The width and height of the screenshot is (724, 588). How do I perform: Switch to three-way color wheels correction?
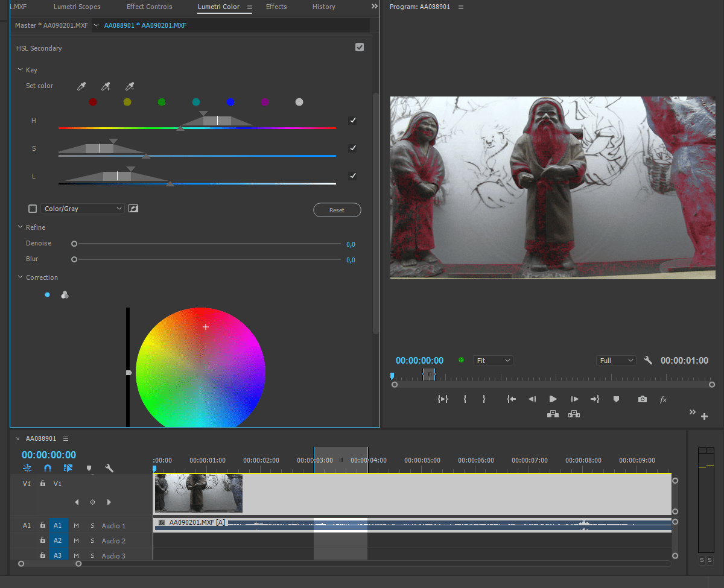click(x=65, y=295)
